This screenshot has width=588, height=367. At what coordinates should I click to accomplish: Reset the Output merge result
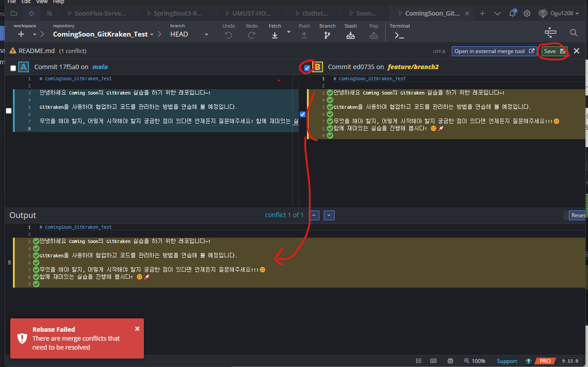[x=578, y=215]
